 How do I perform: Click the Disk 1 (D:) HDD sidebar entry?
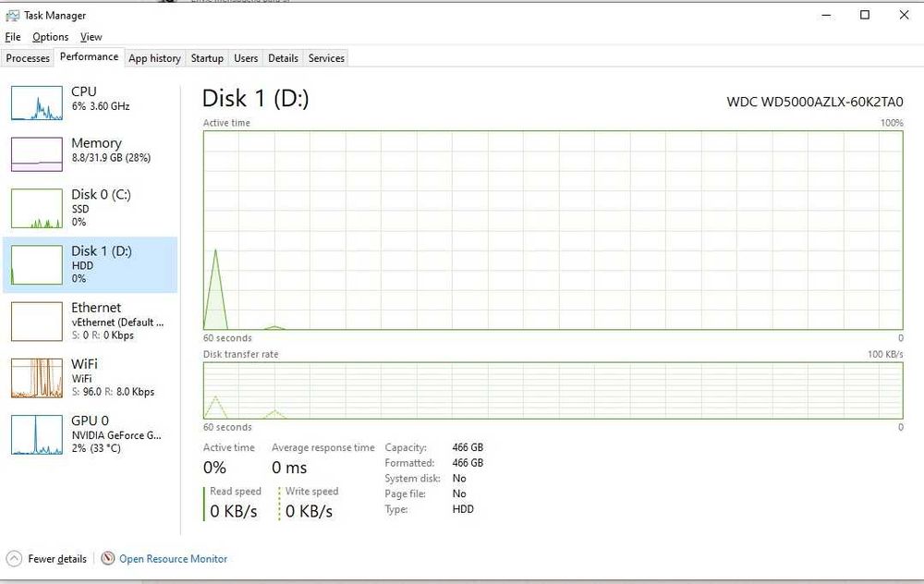point(91,264)
